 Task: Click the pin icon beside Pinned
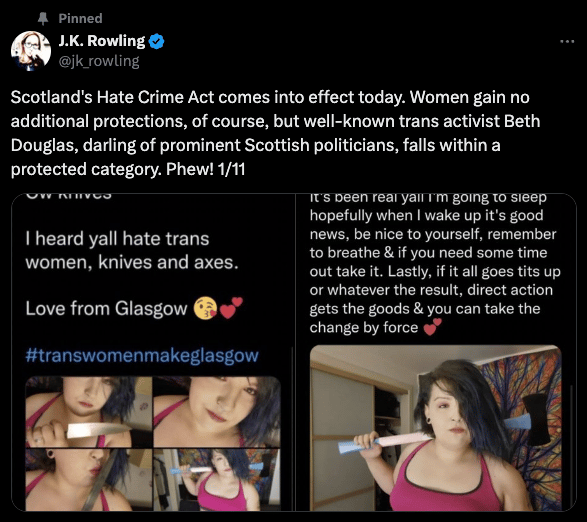(x=43, y=18)
